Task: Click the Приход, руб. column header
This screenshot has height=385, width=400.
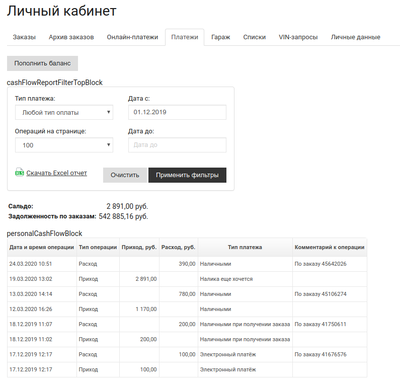Action: point(139,247)
